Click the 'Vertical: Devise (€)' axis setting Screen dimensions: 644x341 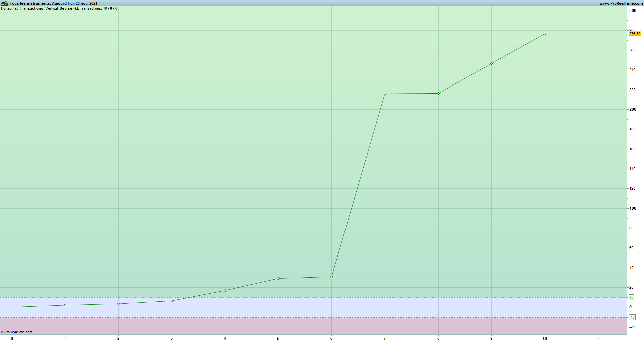pyautogui.click(x=62, y=8)
